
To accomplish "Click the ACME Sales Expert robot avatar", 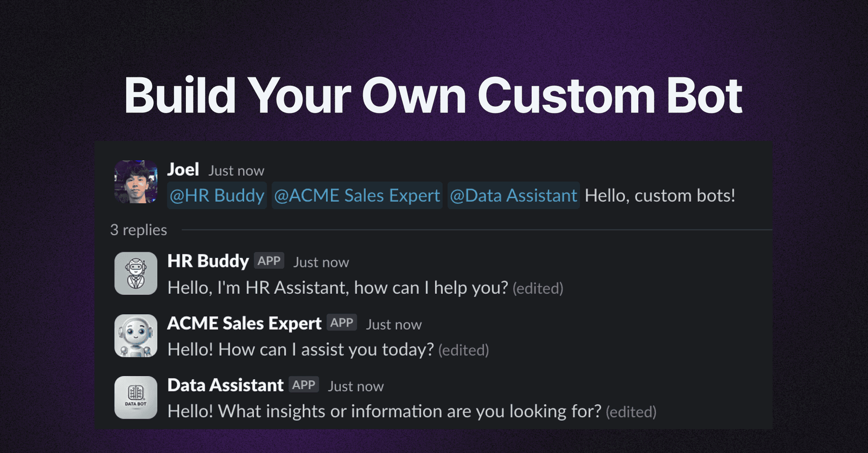I will [x=135, y=335].
